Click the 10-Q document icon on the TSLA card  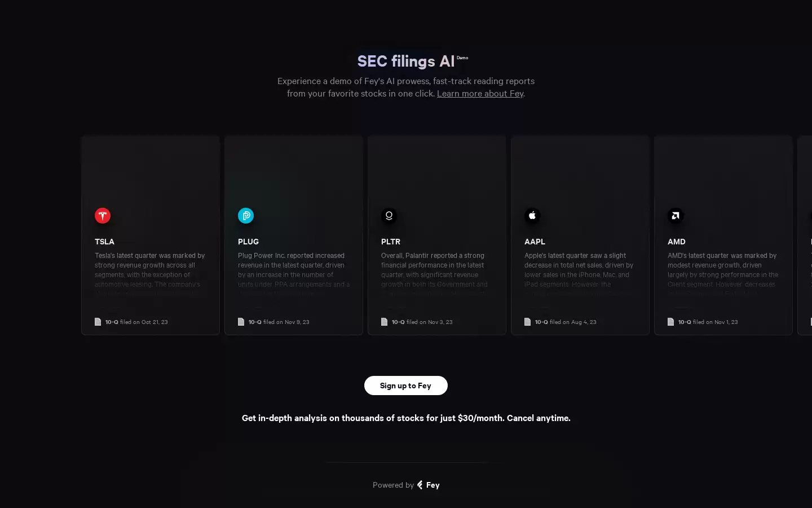click(x=98, y=322)
